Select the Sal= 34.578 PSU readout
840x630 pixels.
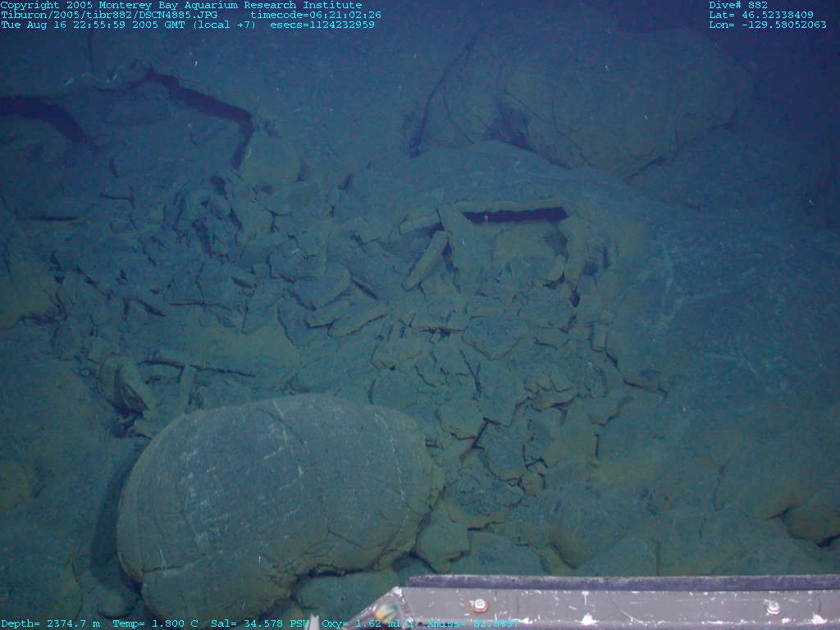260,623
